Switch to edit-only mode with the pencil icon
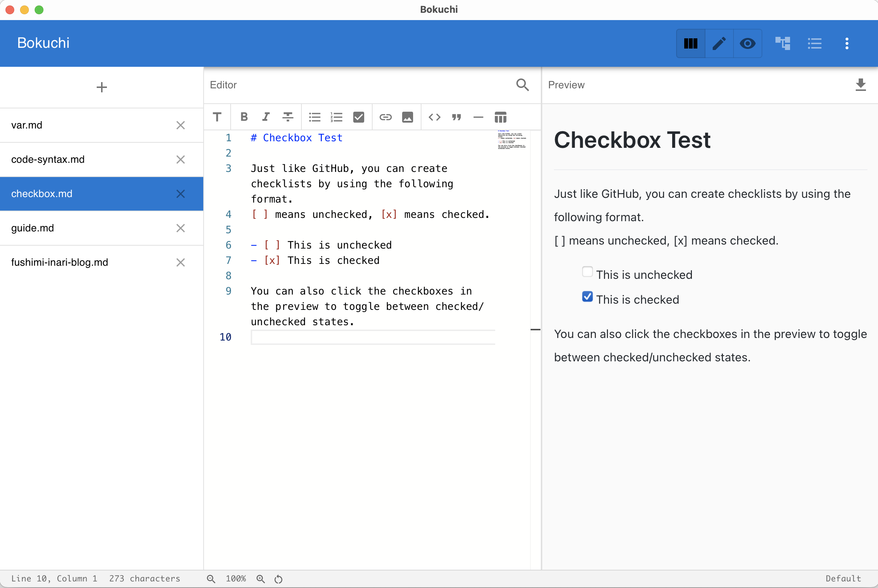 point(719,43)
